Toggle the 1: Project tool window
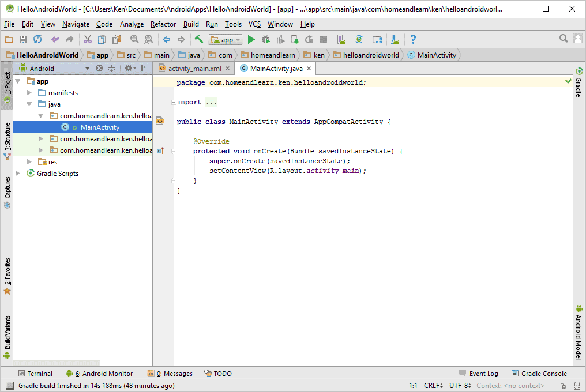586x392 pixels. pyautogui.click(x=7, y=84)
